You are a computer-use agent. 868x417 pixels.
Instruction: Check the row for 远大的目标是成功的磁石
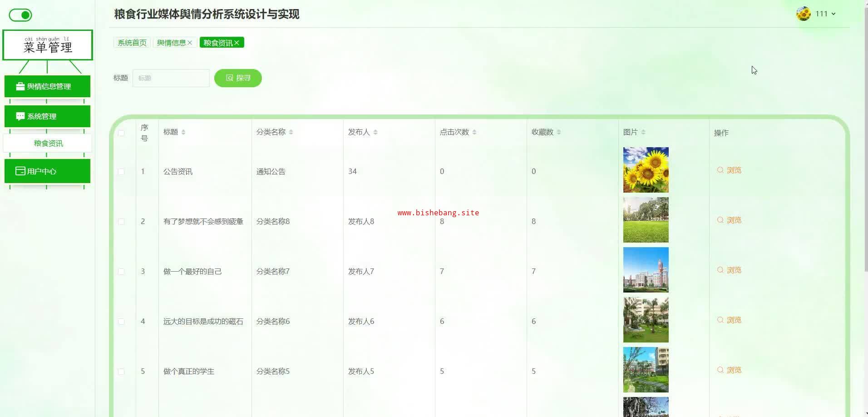[x=121, y=322]
